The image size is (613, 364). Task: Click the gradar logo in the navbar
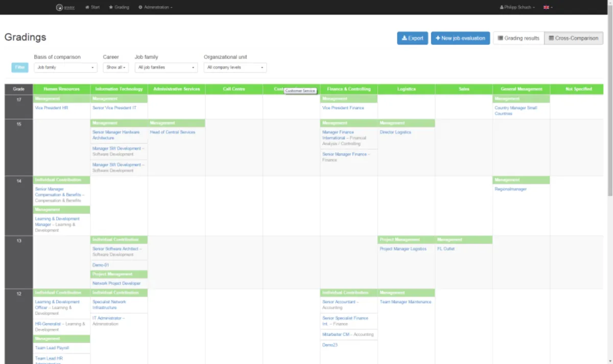tap(65, 7)
